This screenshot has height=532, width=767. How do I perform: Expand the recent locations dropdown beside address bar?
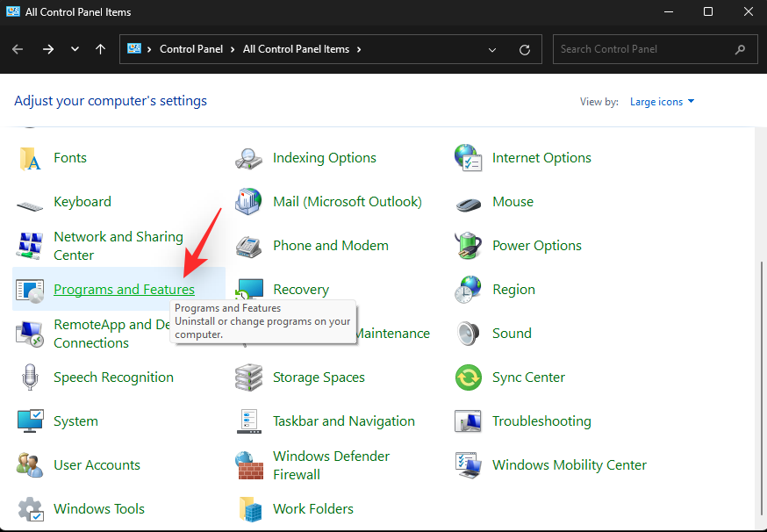pyautogui.click(x=492, y=49)
